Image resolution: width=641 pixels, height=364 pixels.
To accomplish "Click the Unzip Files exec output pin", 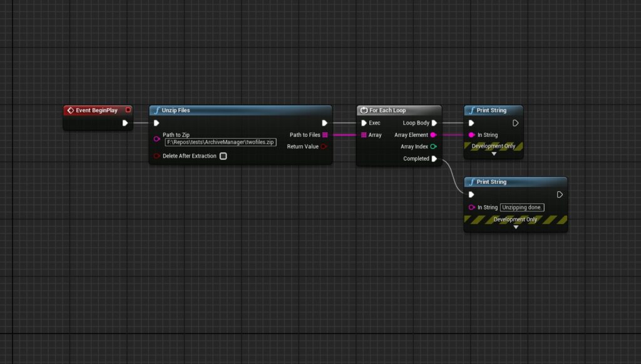I will click(x=324, y=123).
